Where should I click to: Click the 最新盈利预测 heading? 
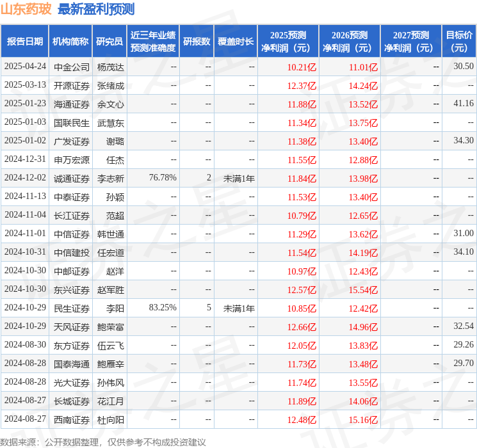[x=96, y=9]
